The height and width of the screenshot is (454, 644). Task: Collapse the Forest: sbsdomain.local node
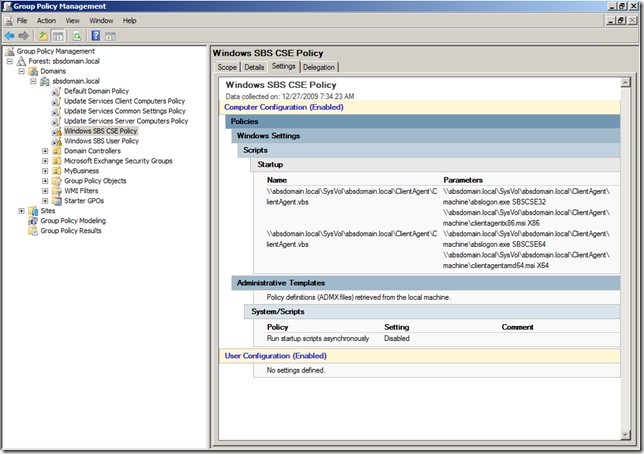[9, 61]
